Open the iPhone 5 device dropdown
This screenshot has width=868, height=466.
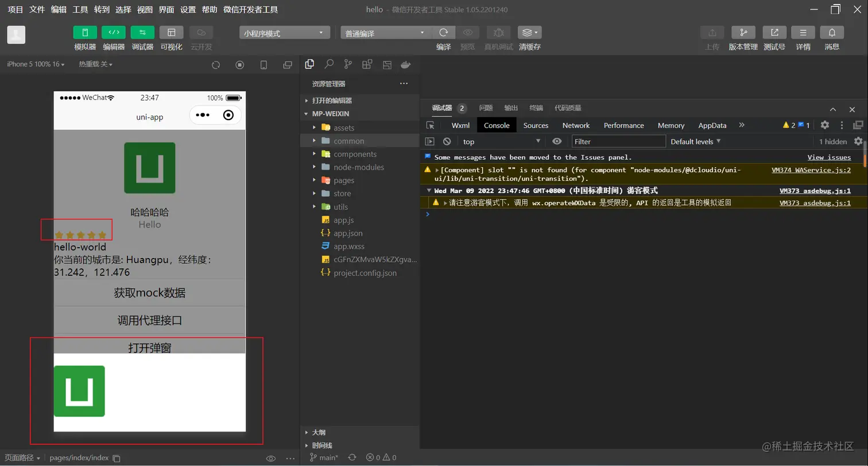(x=36, y=64)
